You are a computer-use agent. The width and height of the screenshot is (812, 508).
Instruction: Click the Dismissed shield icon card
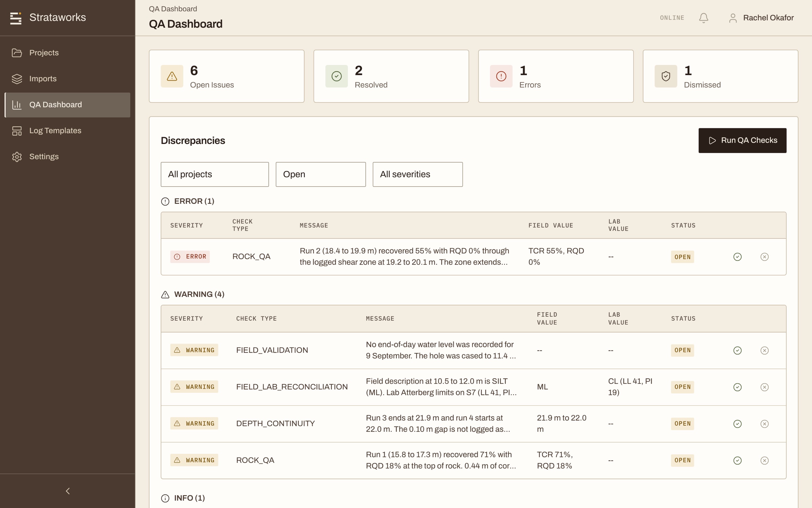666,76
